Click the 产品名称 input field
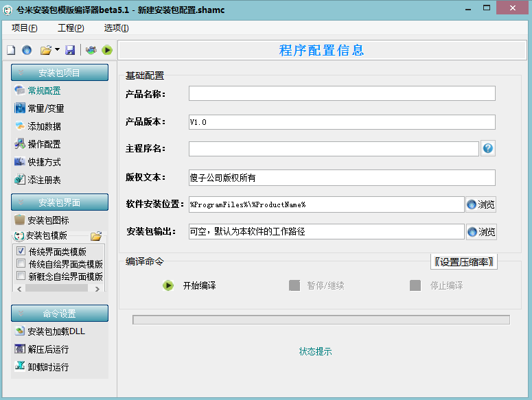The image size is (532, 400). 342,93
